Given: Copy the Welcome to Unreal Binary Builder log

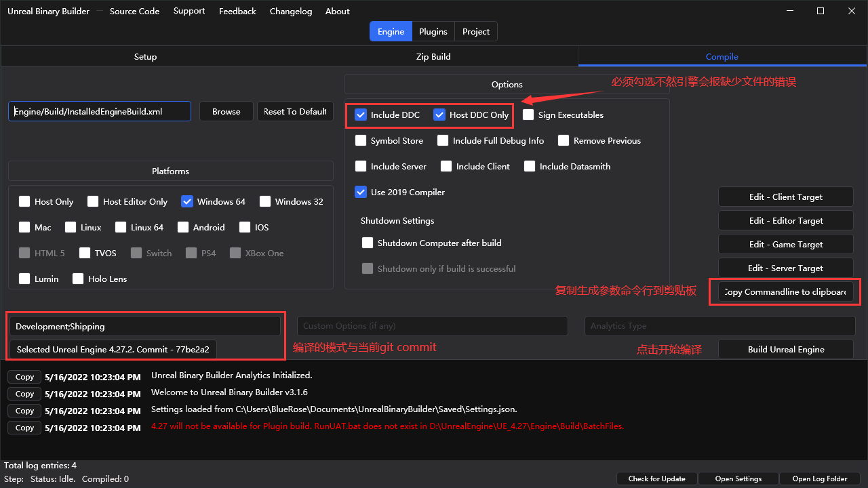Looking at the screenshot, I should (24, 394).
